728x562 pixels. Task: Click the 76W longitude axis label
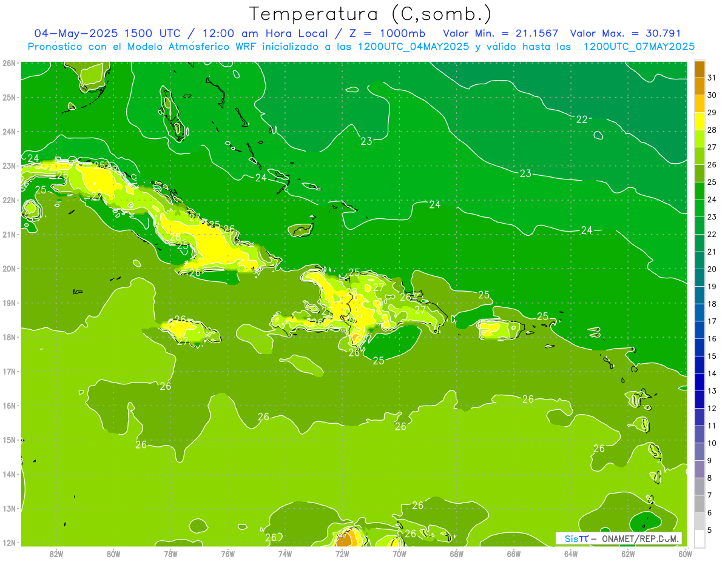tap(228, 554)
